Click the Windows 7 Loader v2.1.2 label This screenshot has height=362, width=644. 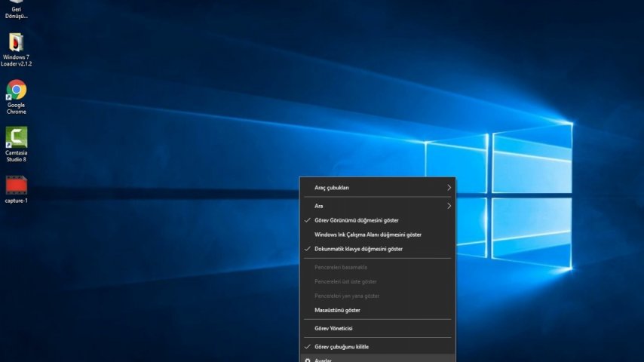coord(16,60)
